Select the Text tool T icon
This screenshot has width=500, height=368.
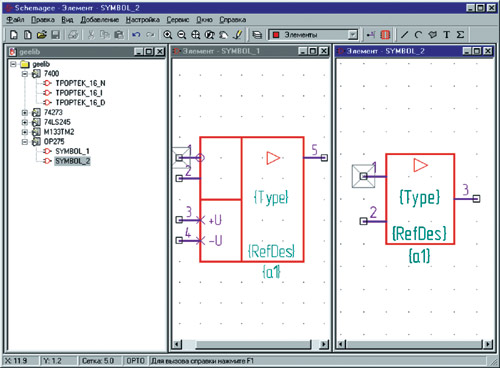446,35
